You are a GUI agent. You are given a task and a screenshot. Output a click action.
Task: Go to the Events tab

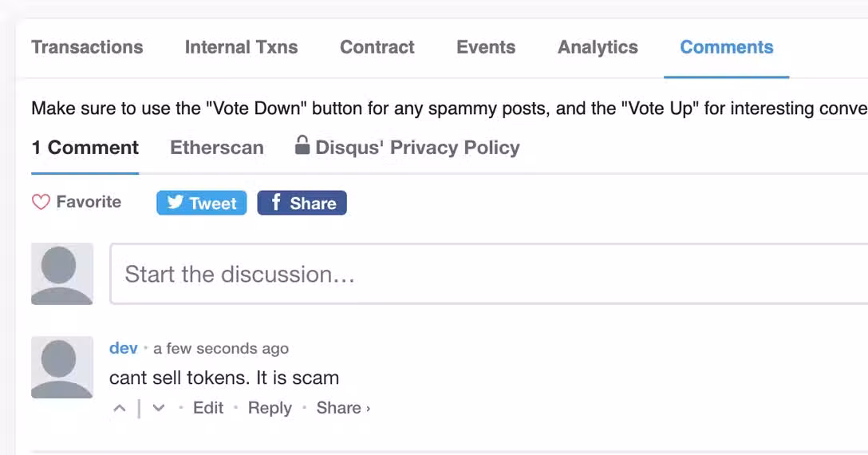[x=486, y=47]
